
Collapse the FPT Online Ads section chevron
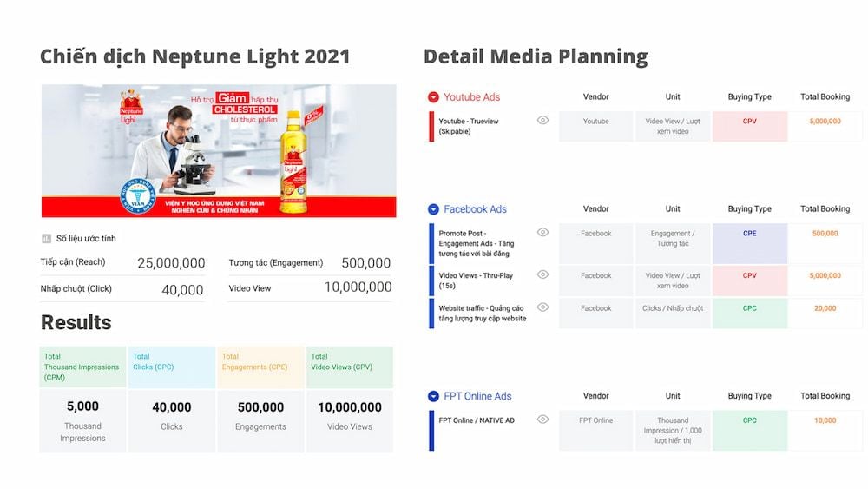click(433, 397)
